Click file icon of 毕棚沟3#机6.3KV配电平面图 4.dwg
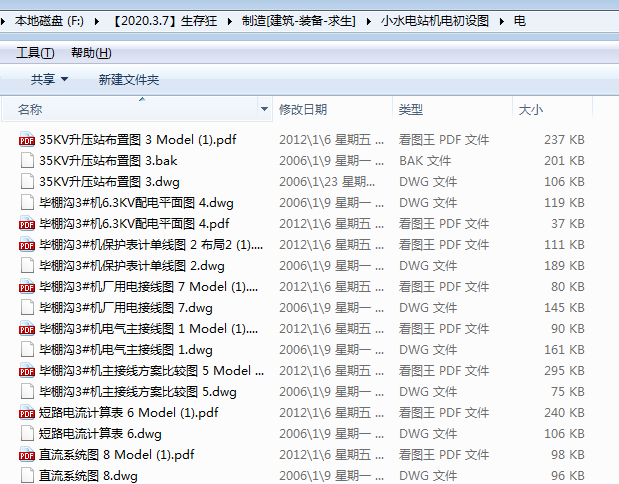This screenshot has height=484, width=619. tap(27, 203)
